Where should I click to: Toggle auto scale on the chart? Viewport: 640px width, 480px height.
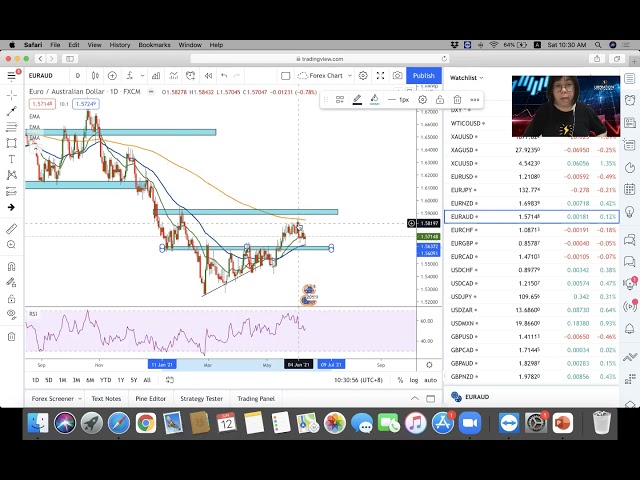[x=430, y=380]
